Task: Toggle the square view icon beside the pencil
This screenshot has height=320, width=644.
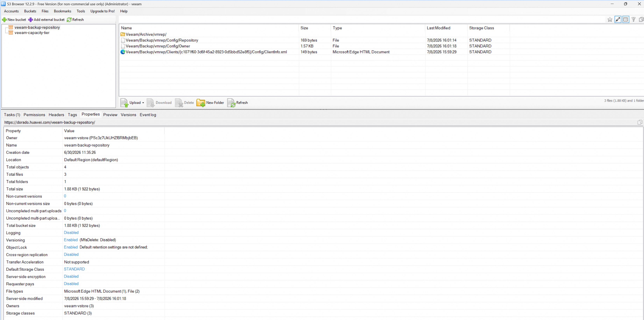Action: pyautogui.click(x=626, y=19)
